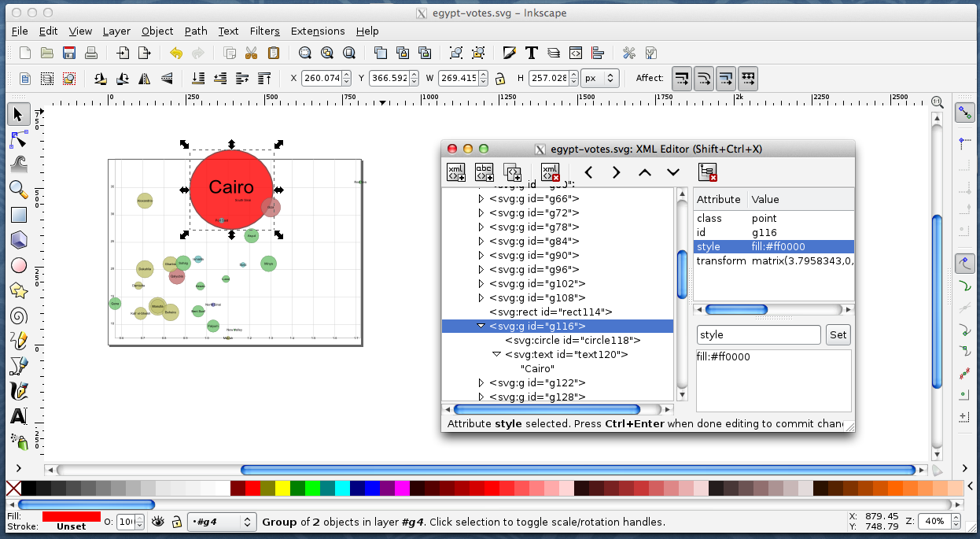Image resolution: width=980 pixels, height=539 pixels.
Task: Click the Print document icon
Action: (91, 53)
